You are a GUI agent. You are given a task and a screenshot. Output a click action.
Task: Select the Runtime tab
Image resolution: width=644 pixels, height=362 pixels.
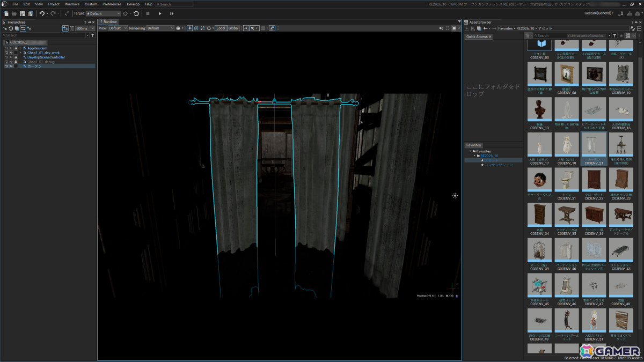click(x=109, y=22)
